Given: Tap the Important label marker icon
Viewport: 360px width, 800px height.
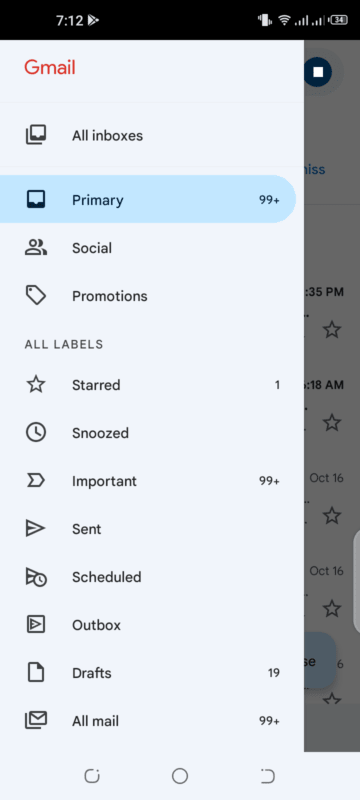Looking at the screenshot, I should point(36,481).
